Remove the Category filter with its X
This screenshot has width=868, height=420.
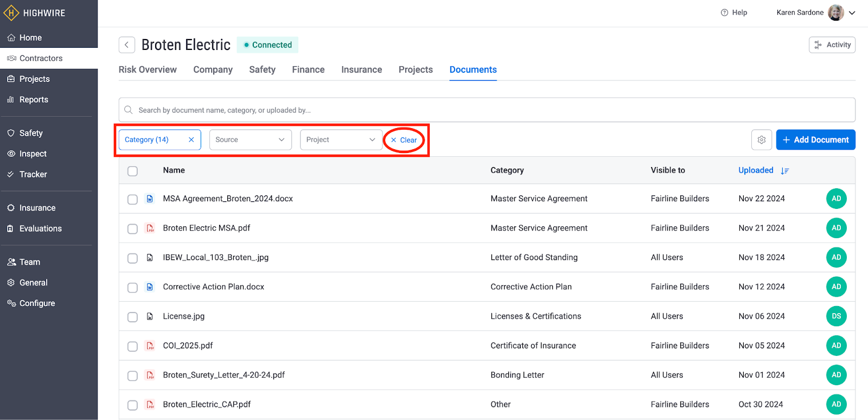191,139
